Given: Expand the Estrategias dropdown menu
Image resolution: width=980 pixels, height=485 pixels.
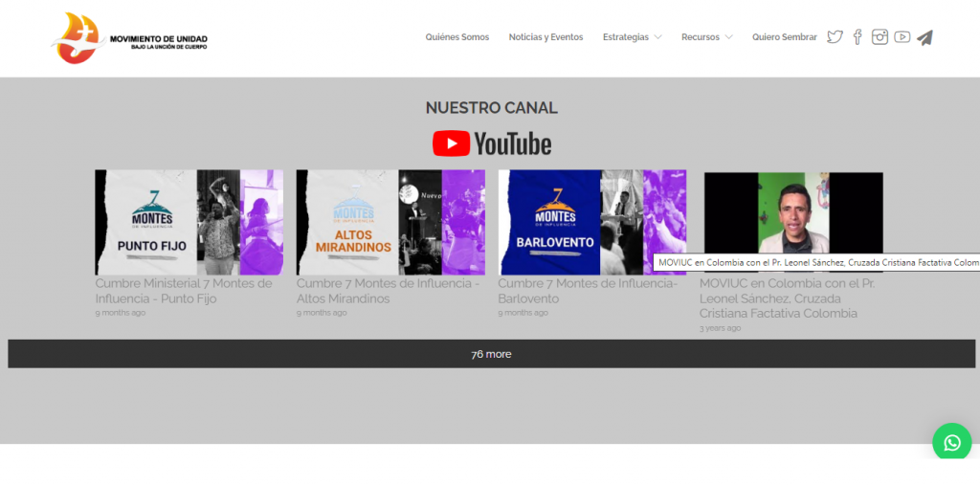Looking at the screenshot, I should 632,37.
